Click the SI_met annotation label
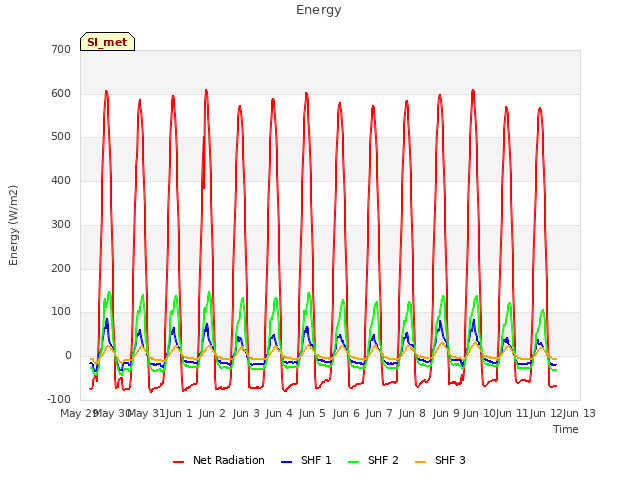 click(107, 42)
